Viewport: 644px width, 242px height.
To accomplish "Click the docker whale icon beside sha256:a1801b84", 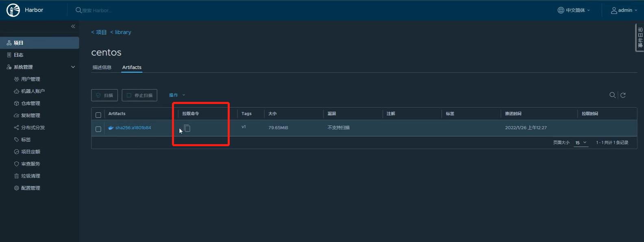I will tap(111, 127).
